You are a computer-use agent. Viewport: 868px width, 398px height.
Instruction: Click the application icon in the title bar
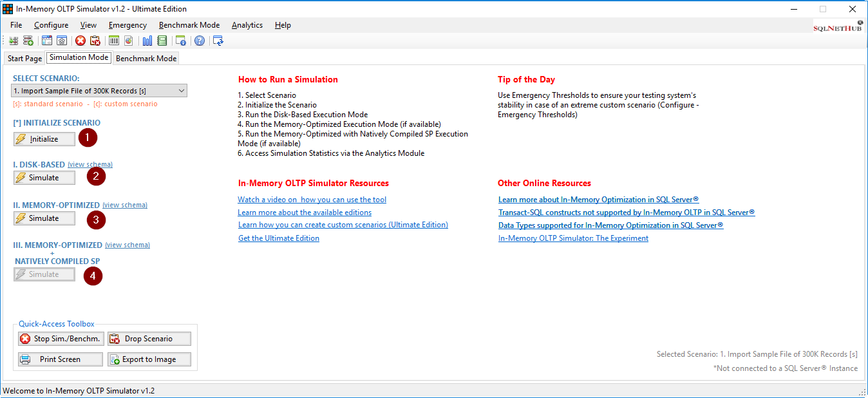[x=8, y=9]
